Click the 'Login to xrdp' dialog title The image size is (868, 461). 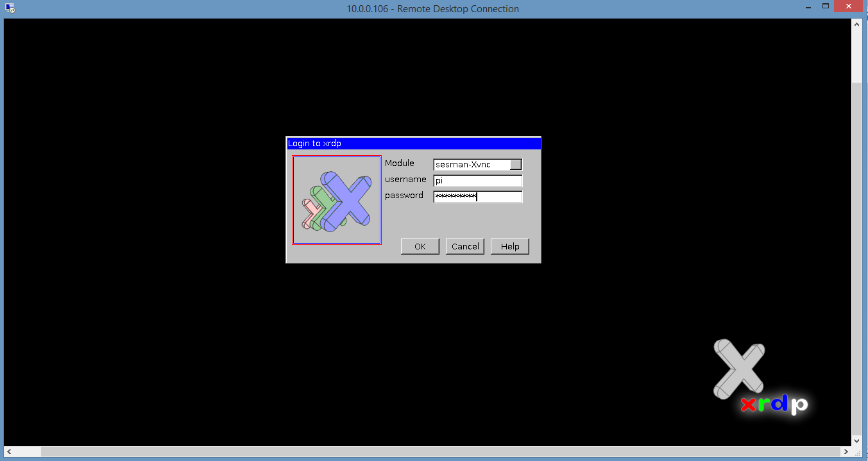pyautogui.click(x=314, y=144)
